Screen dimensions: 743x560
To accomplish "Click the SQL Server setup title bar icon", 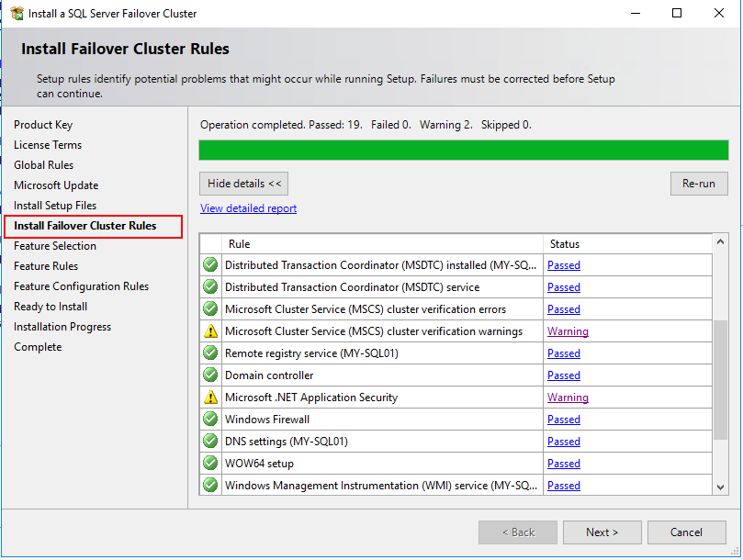I will click(17, 13).
